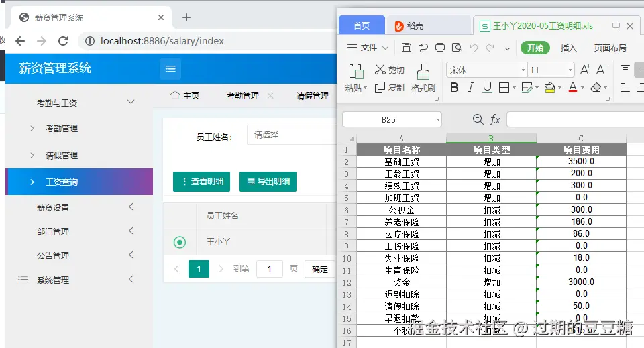Open the B25 name box dropdown

[x=438, y=120]
